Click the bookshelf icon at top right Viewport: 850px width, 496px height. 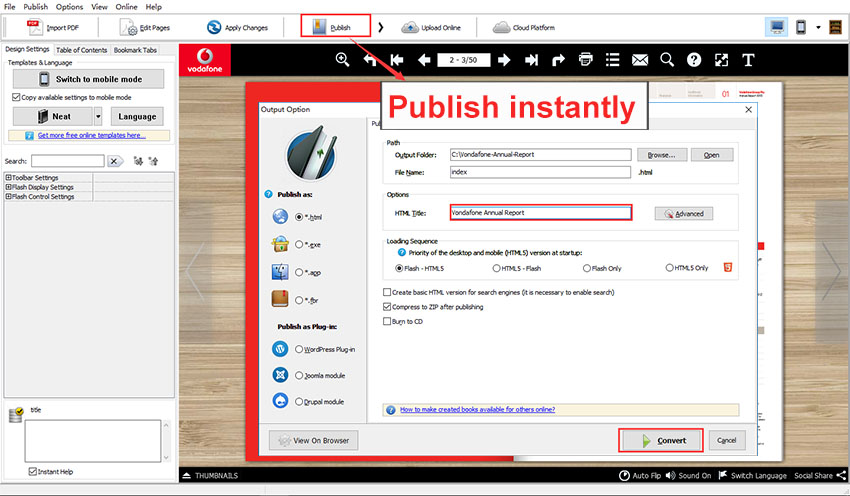835,27
